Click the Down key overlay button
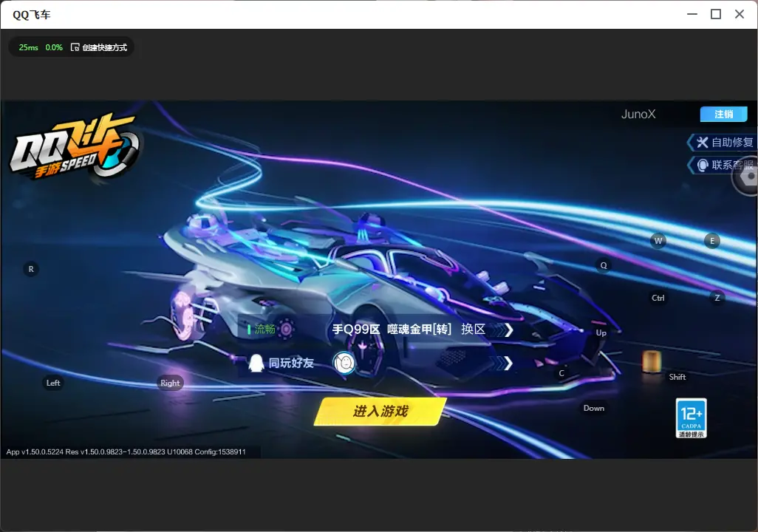This screenshot has height=532, width=758. tap(594, 408)
